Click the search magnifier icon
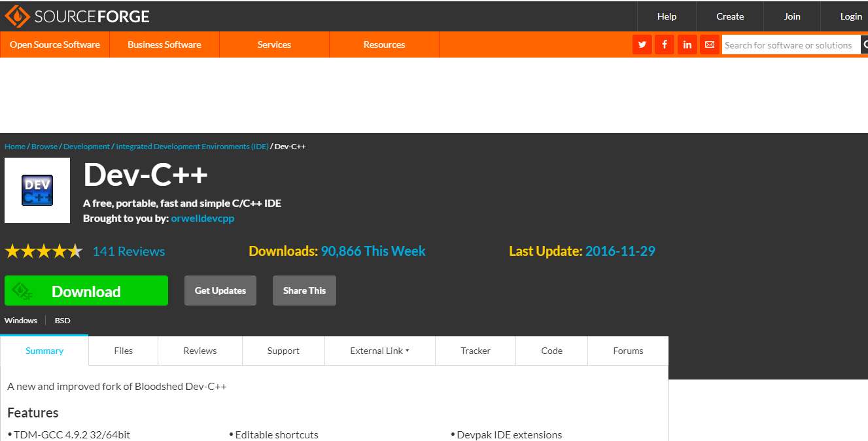Image resolution: width=868 pixels, height=441 pixels. pos(865,44)
